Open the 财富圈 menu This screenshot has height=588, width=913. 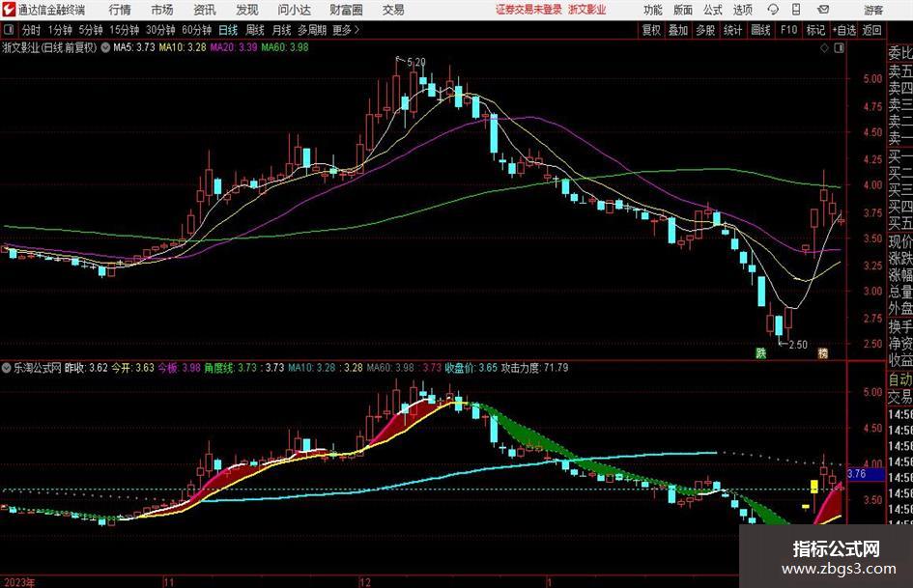[346, 10]
